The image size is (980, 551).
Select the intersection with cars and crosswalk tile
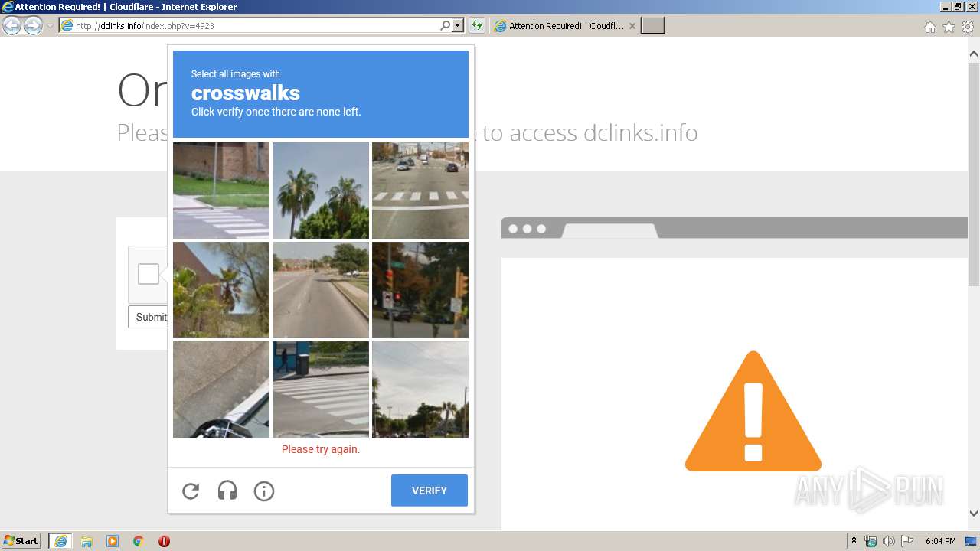[420, 191]
